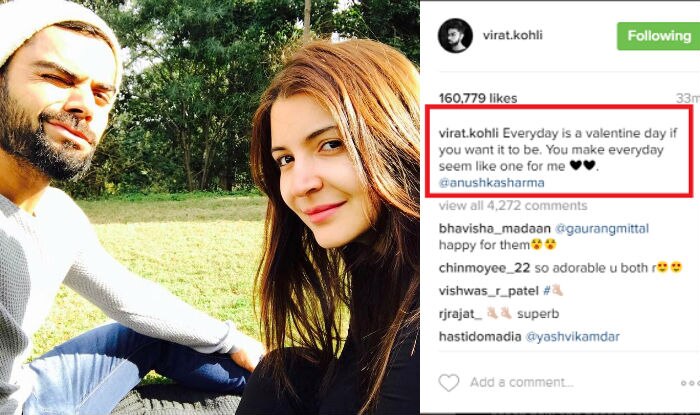Click the heart like icon

tap(449, 383)
